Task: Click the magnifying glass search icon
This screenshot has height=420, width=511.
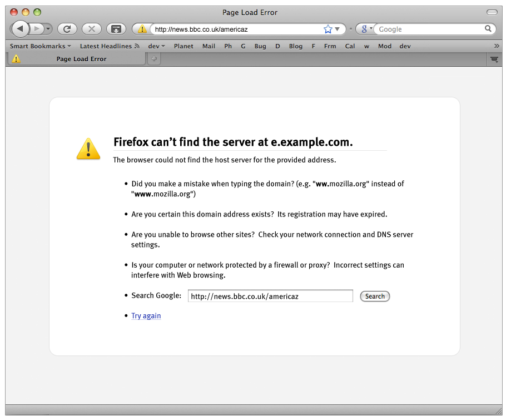Action: [488, 29]
